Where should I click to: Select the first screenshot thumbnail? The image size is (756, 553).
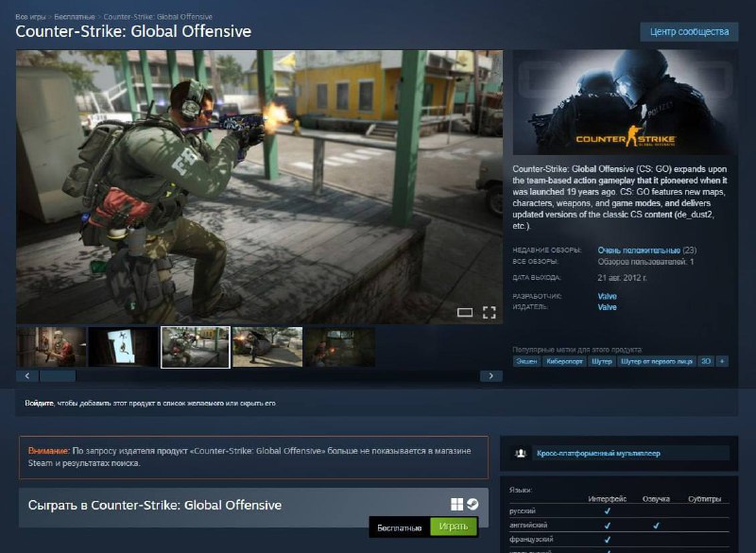pyautogui.click(x=51, y=347)
